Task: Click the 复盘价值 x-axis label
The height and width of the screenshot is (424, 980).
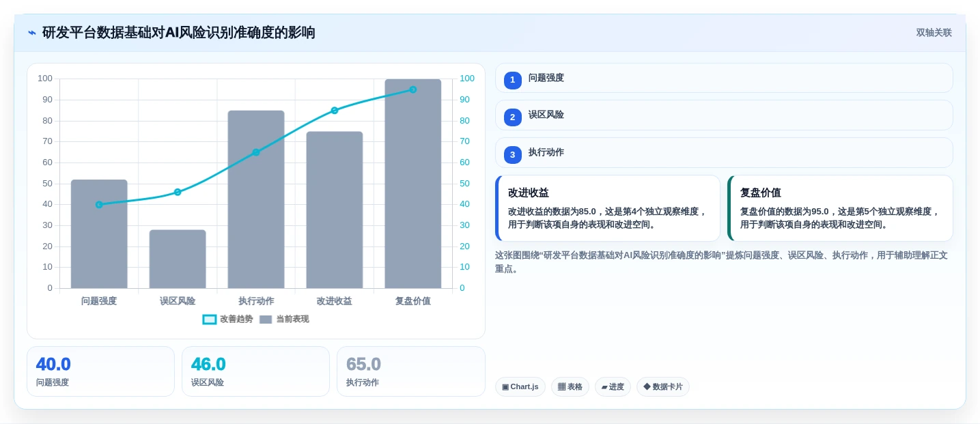Action: [x=413, y=300]
